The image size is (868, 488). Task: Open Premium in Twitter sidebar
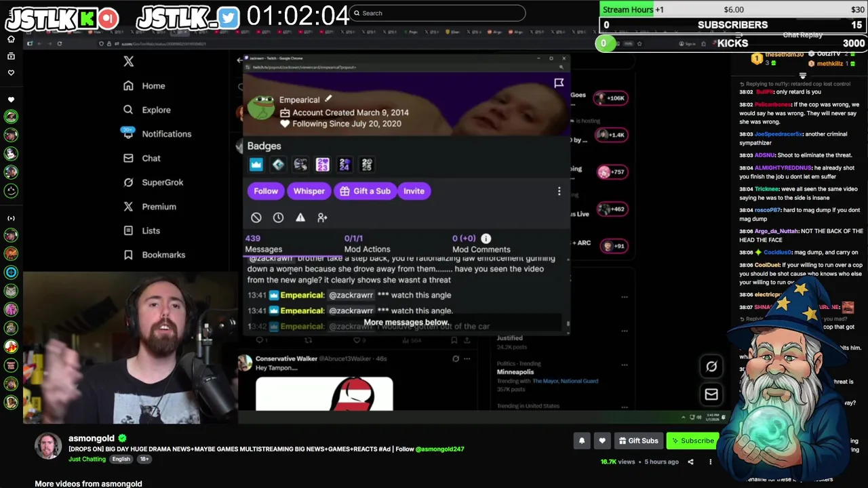(x=150, y=207)
